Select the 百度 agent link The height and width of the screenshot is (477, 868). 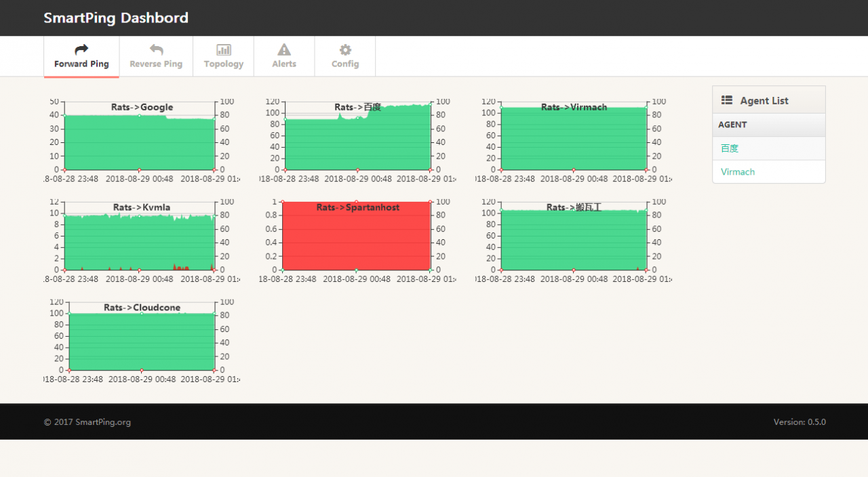point(730,148)
